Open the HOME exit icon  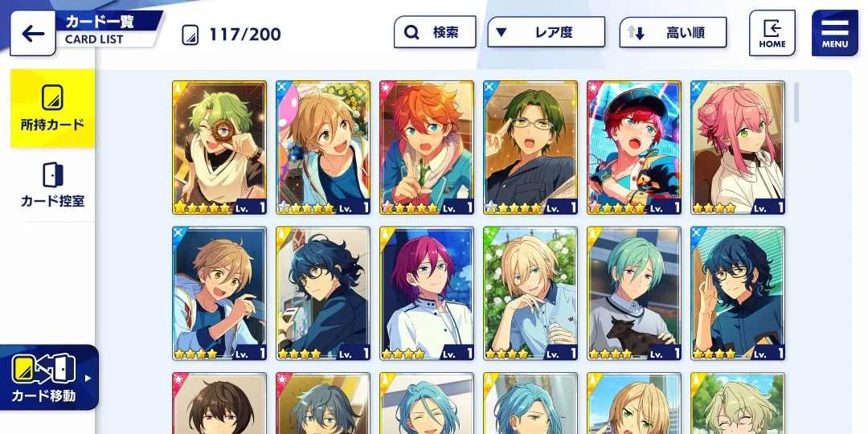pos(772,33)
